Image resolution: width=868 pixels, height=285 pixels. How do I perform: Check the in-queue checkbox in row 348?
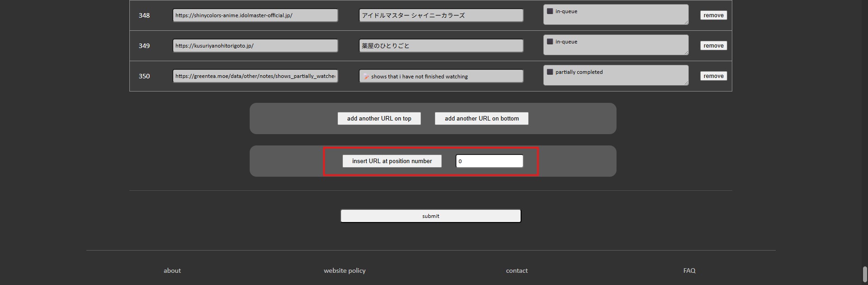[x=550, y=11]
